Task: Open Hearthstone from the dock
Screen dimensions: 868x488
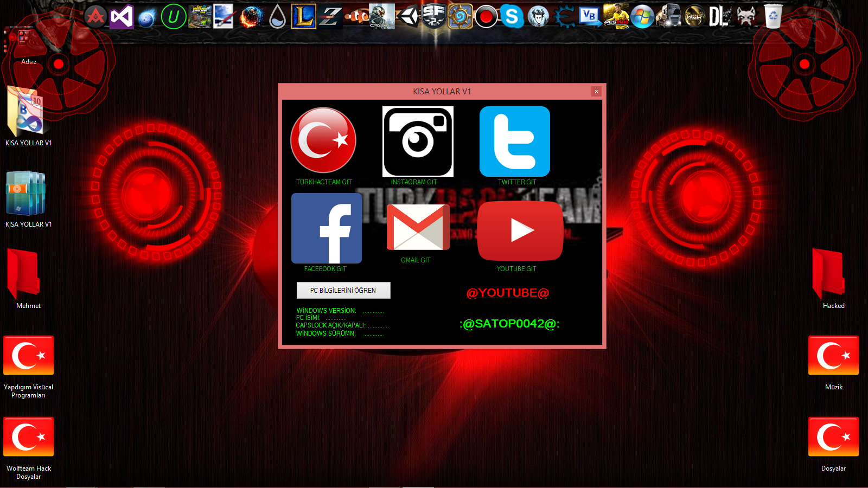Action: click(x=460, y=17)
